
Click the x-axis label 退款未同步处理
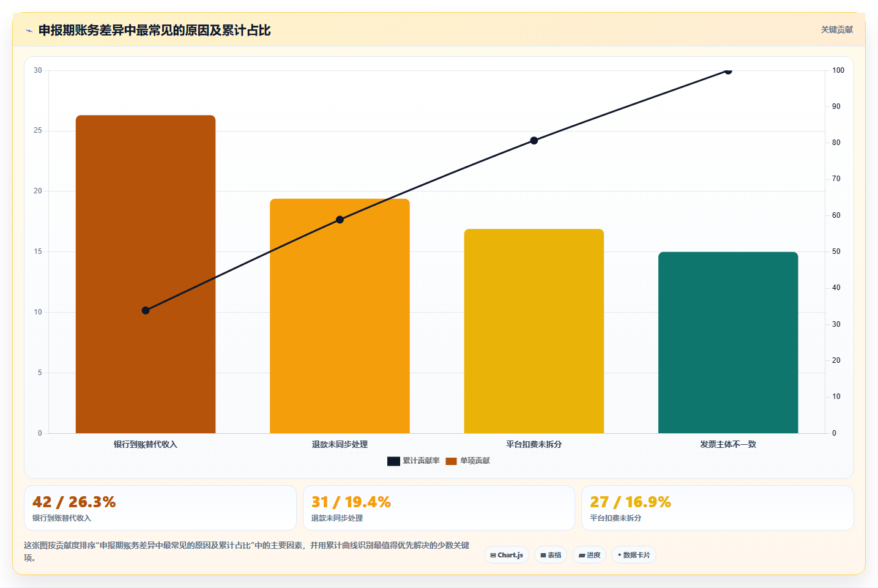[x=340, y=444]
